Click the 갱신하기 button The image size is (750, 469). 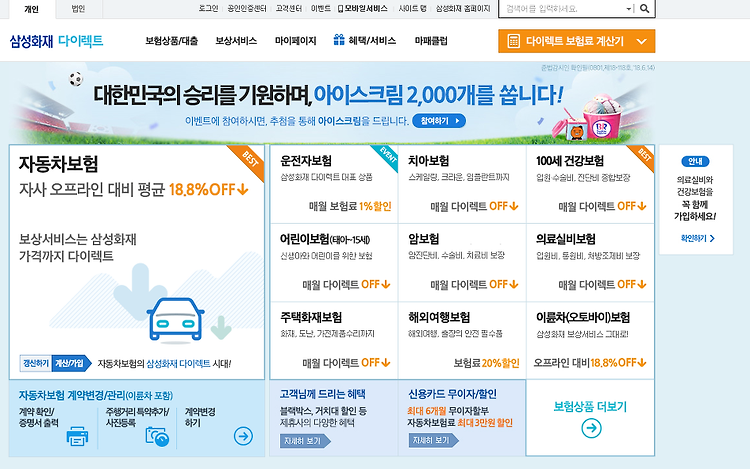[x=36, y=364]
